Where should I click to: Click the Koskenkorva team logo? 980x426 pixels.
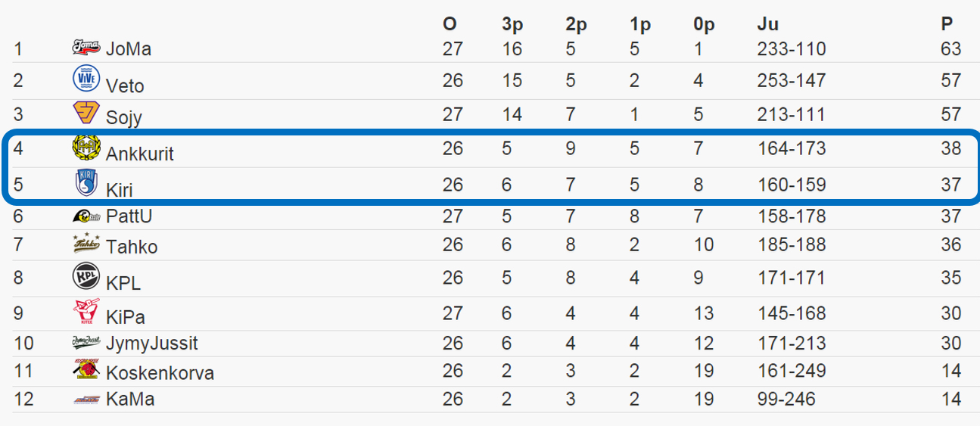(86, 369)
